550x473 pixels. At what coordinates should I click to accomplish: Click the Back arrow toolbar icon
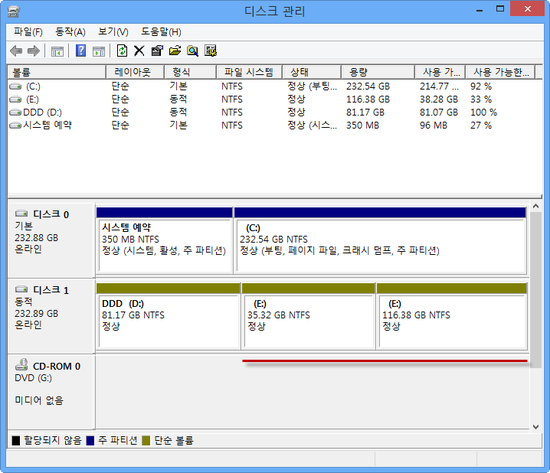tap(16, 51)
